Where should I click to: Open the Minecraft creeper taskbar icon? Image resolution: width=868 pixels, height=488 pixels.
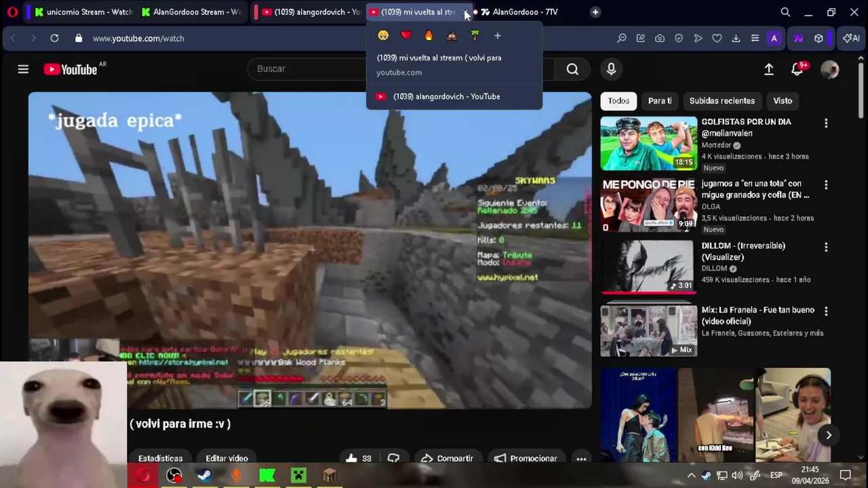tap(298, 476)
